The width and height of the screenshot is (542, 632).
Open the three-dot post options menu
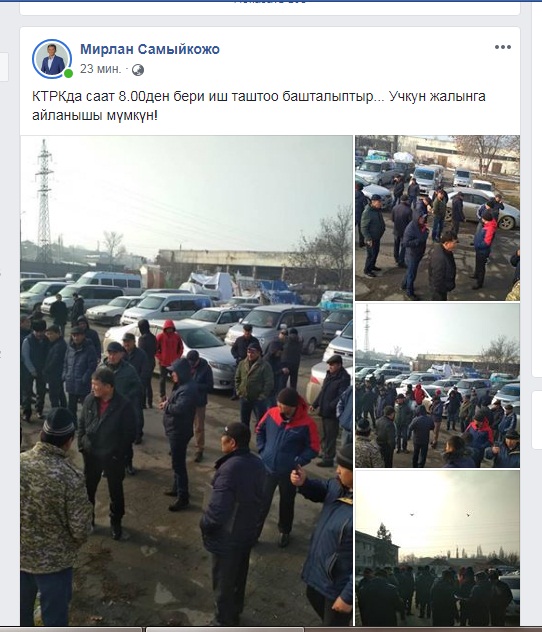(x=503, y=47)
